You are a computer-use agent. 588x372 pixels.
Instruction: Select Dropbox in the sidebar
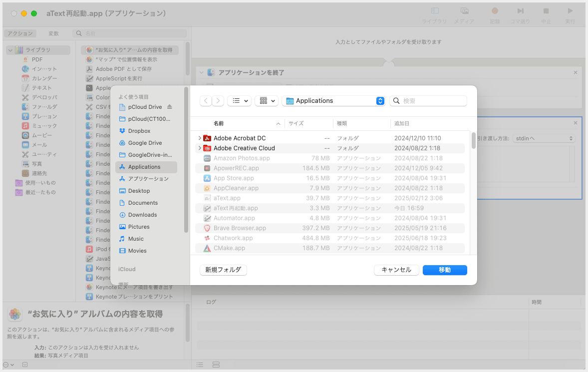(139, 131)
